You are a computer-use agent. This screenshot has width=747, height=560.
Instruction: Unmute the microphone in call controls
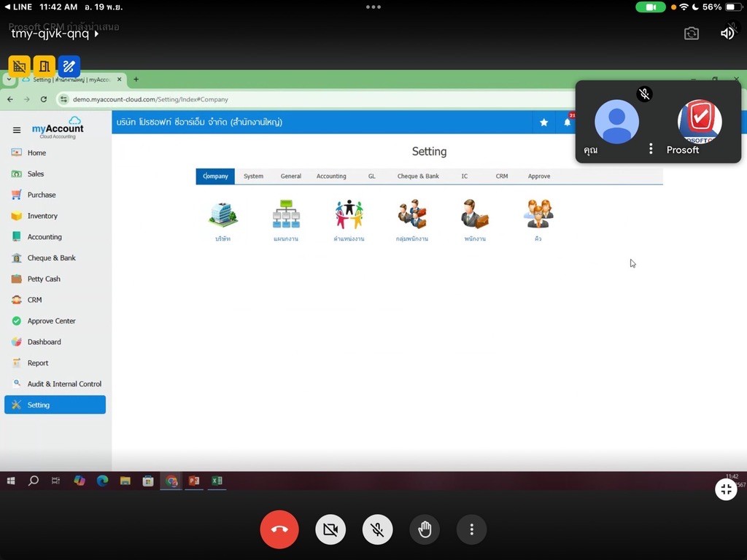378,529
